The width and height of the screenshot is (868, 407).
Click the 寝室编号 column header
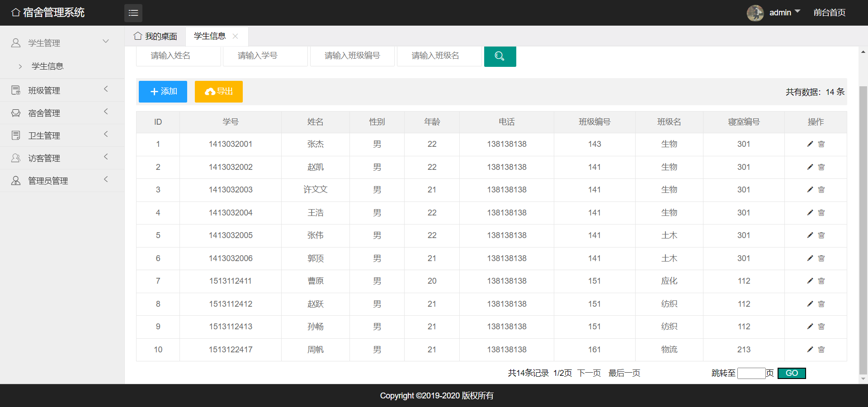pos(744,122)
